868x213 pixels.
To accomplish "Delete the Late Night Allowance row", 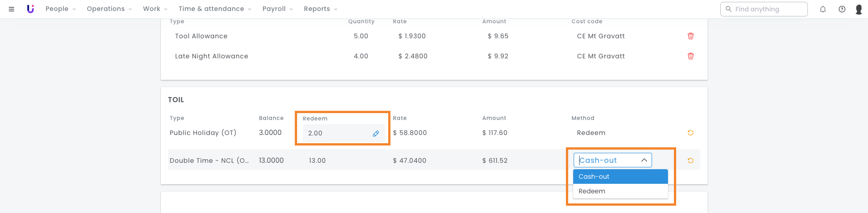I will click(x=691, y=56).
